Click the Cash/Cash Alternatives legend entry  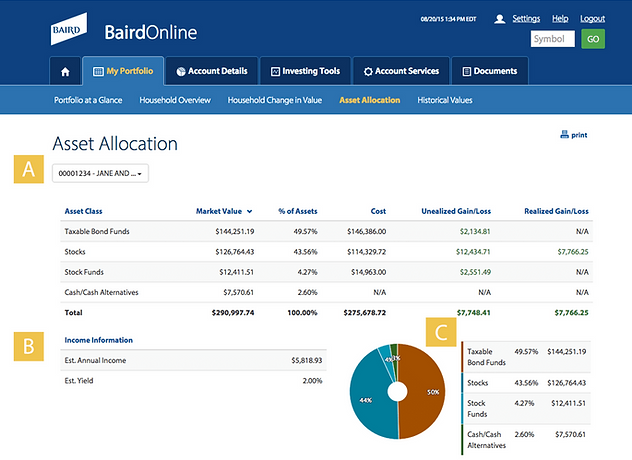point(526,440)
